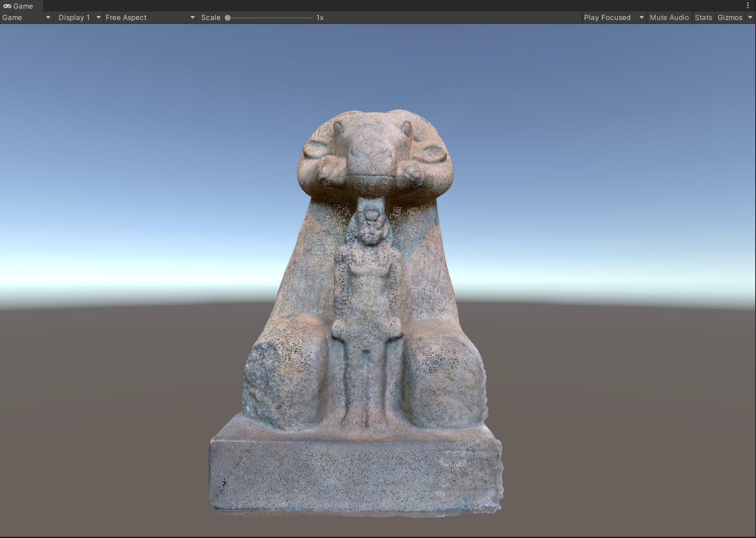Toggle the Stats overlay
The width and height of the screenshot is (756, 538).
[703, 18]
